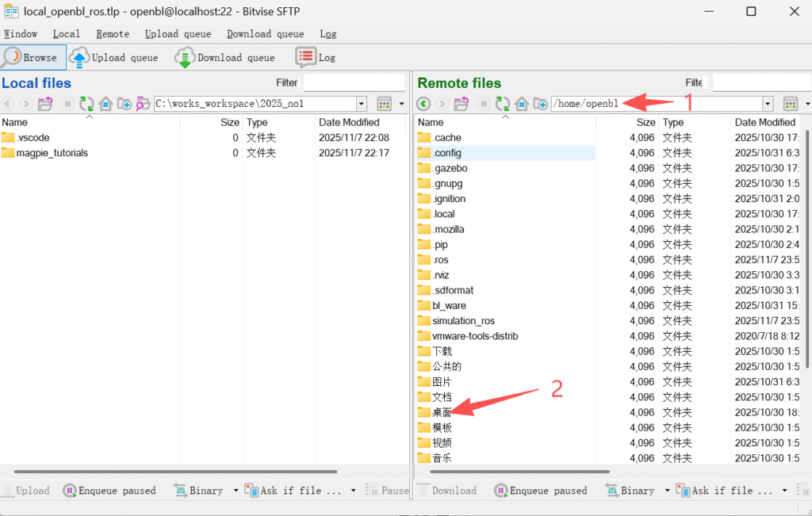Sort remote files by Date Modified
The height and width of the screenshot is (516, 812).
click(x=764, y=122)
